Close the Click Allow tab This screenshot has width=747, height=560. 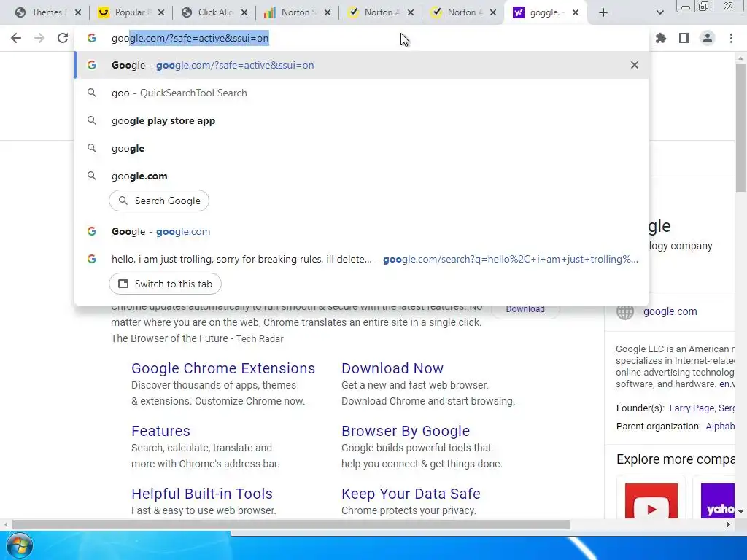pyautogui.click(x=244, y=12)
